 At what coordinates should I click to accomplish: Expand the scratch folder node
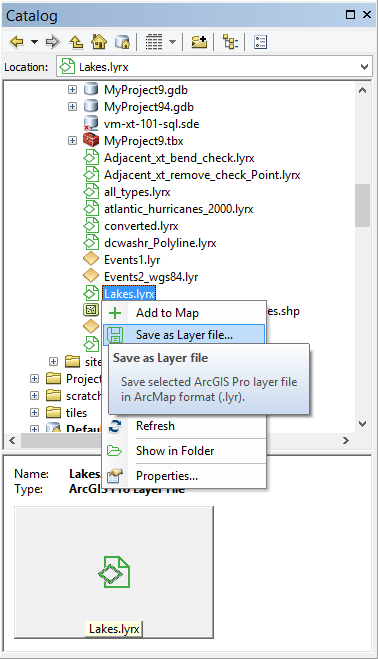click(34, 395)
